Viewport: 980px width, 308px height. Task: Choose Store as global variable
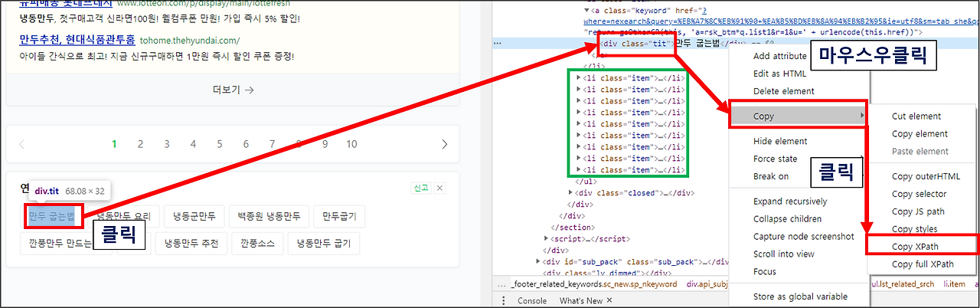click(x=799, y=297)
